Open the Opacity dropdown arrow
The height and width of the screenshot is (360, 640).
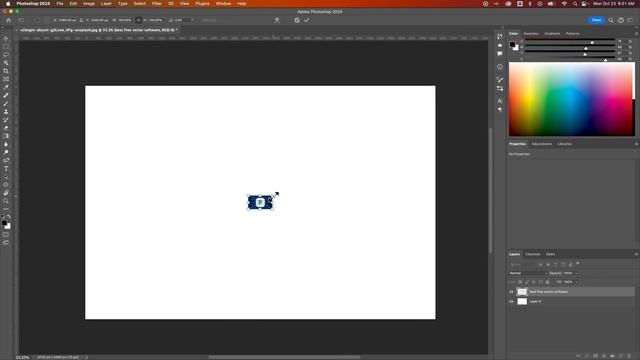pos(577,273)
